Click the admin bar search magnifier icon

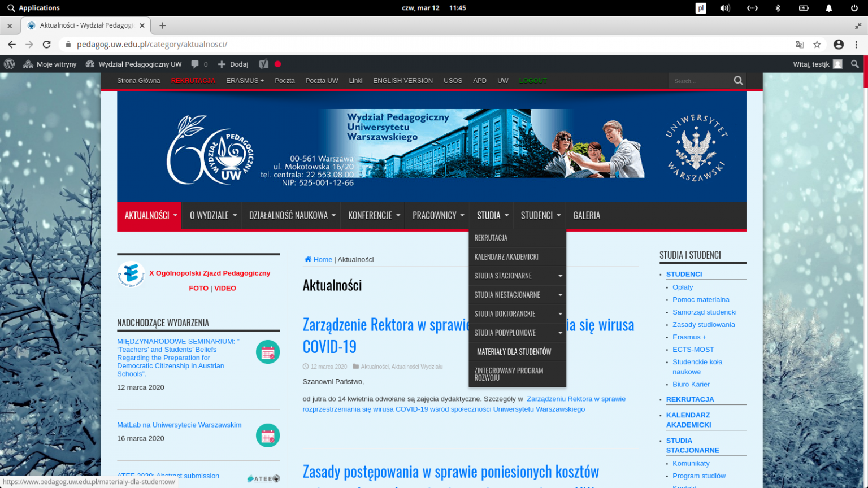point(855,64)
